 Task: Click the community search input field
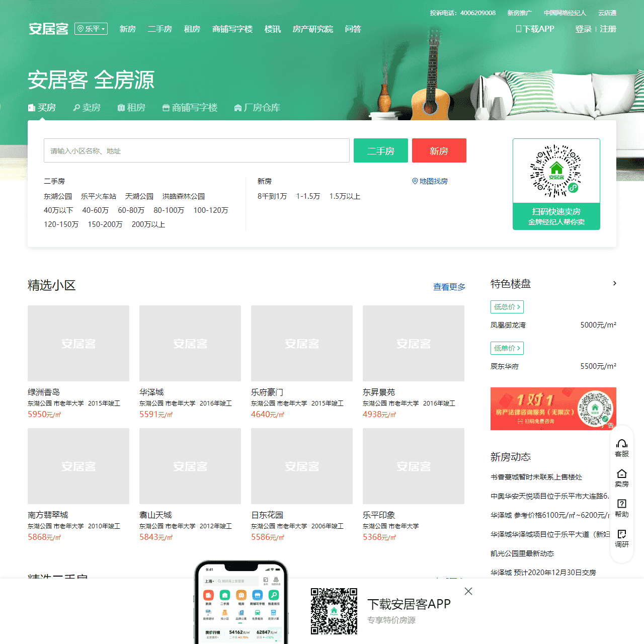[x=196, y=150]
